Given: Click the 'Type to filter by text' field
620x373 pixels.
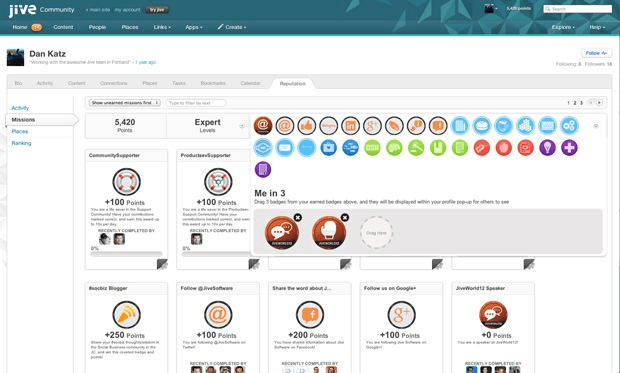Looking at the screenshot, I should 196,103.
